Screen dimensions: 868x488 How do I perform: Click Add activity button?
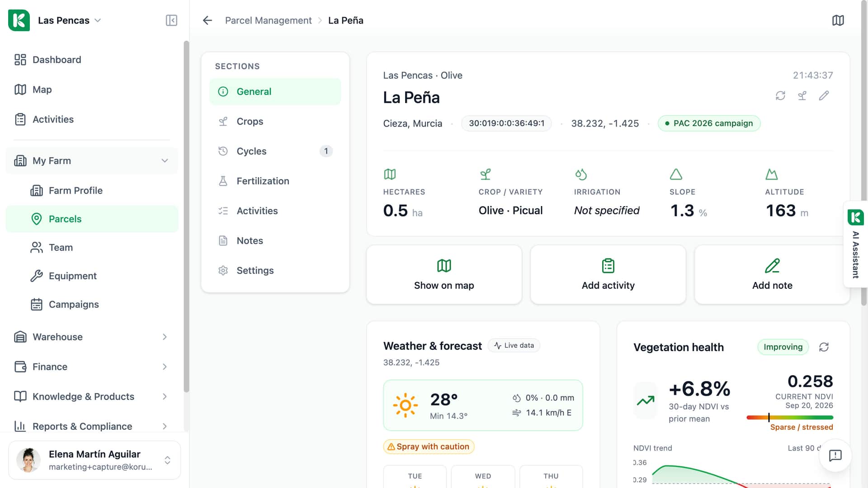[608, 275]
